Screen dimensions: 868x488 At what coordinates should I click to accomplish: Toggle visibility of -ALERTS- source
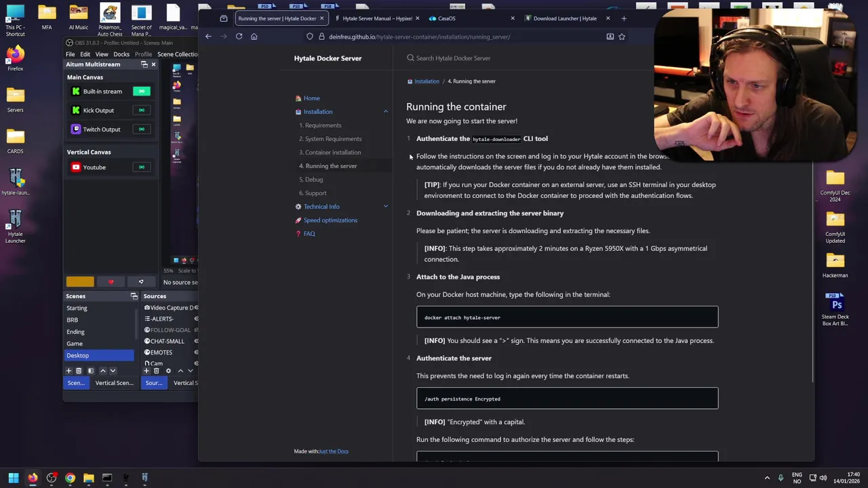pos(196,319)
